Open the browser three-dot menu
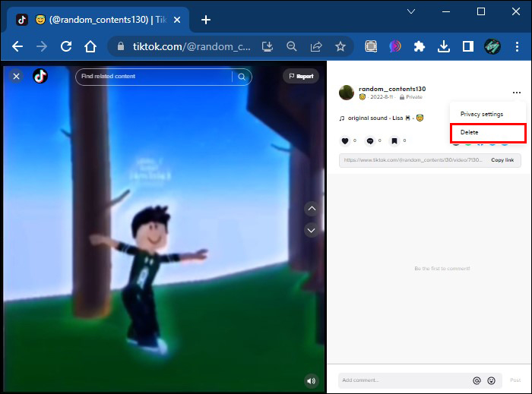The image size is (532, 394). pos(517,46)
